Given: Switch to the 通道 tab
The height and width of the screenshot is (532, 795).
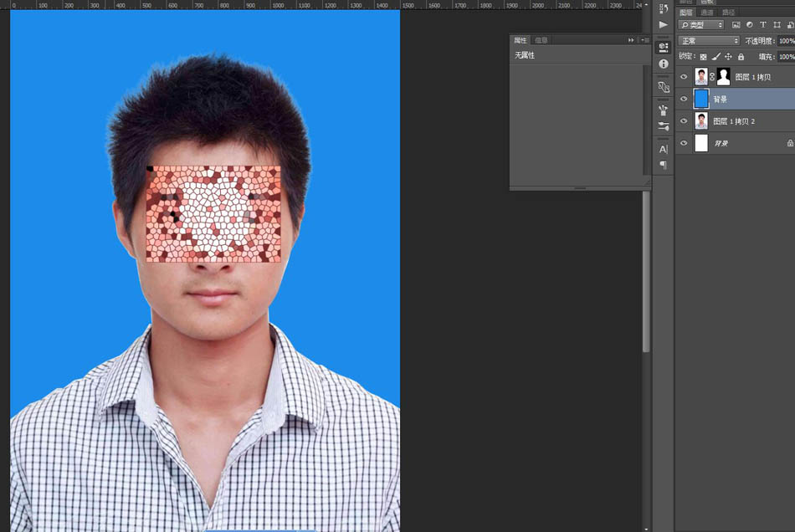Looking at the screenshot, I should pos(707,13).
